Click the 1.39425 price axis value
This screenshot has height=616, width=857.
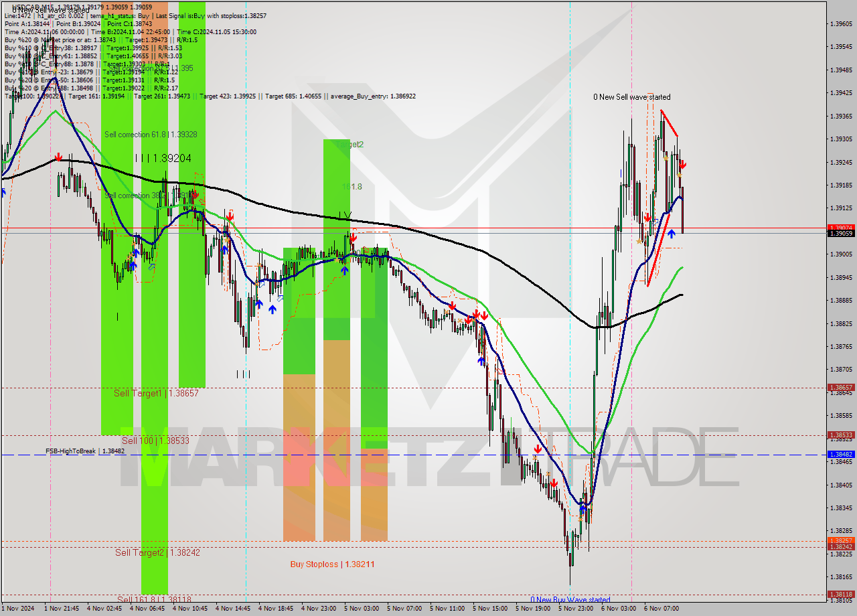[841, 93]
